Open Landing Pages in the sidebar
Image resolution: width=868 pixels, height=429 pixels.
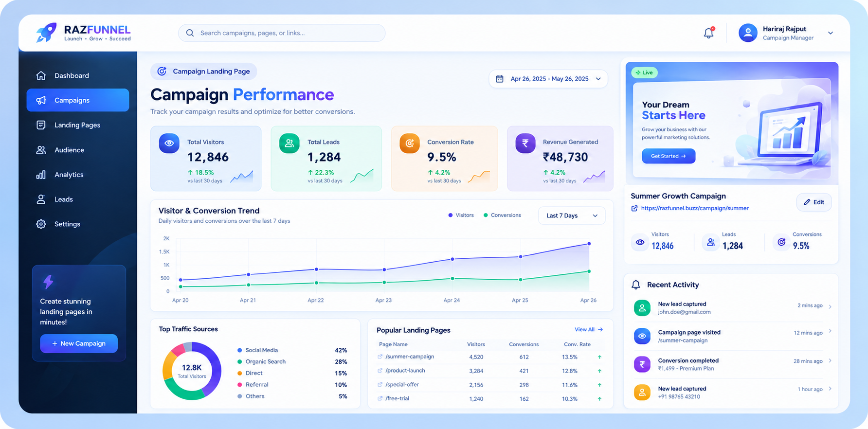[78, 125]
